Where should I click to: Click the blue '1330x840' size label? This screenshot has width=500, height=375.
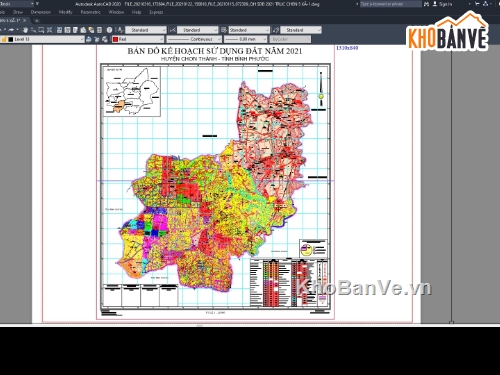pos(347,48)
